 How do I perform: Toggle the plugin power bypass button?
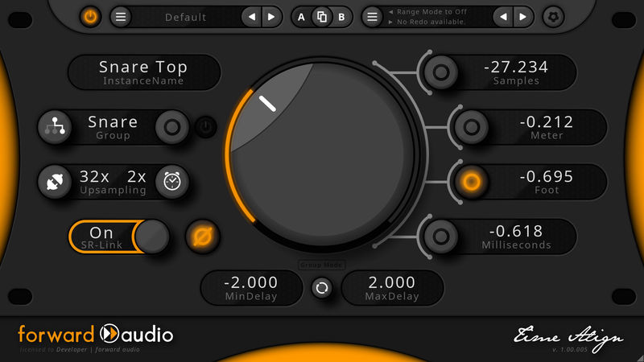tap(90, 17)
